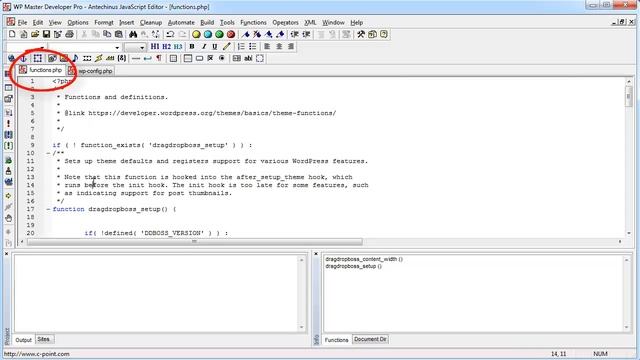Select the Functions tab in info panel
This screenshot has width=640, height=360.
[x=336, y=340]
